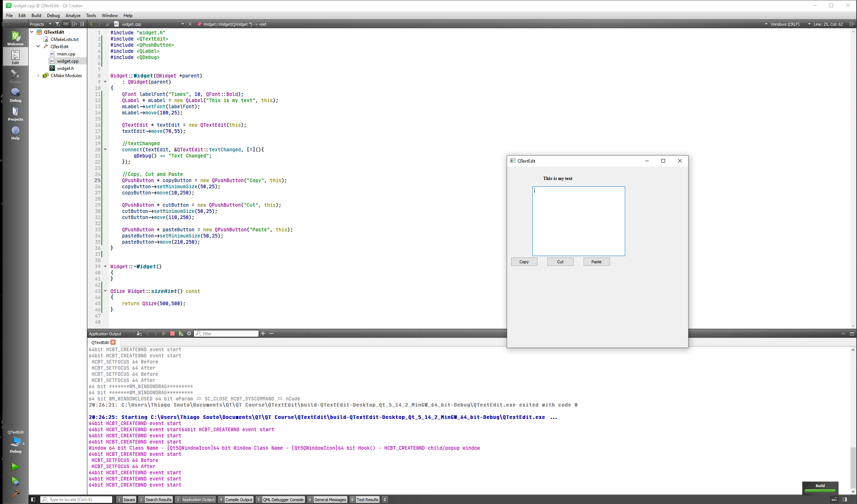Split the editor view
This screenshot has height=504, width=857.
tap(852, 24)
